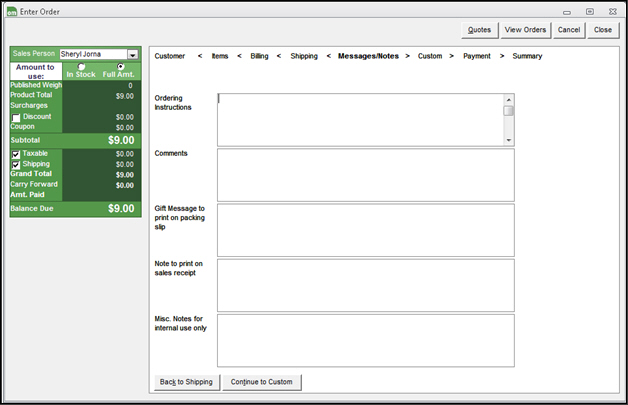This screenshot has width=628, height=405.
Task: Open View Orders
Action: click(x=525, y=30)
